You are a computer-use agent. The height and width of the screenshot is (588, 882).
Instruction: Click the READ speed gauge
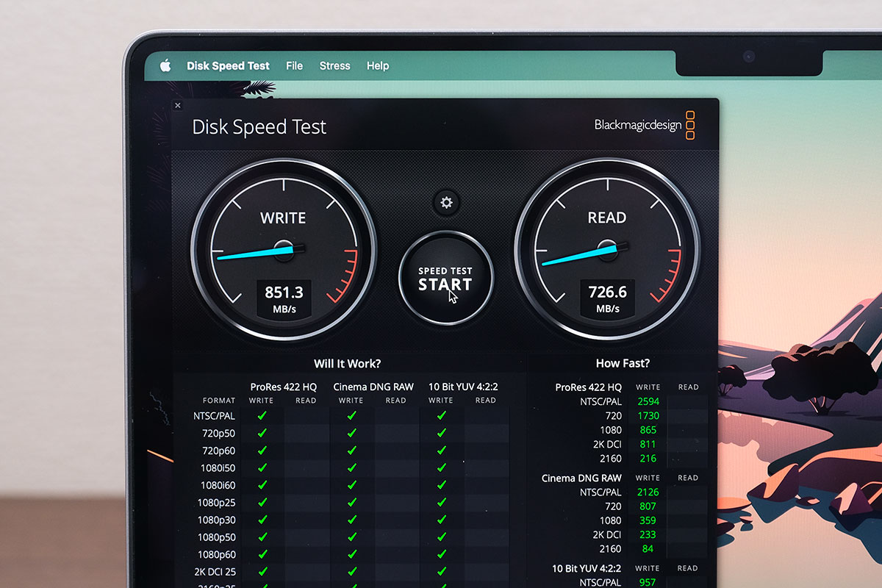(x=607, y=250)
